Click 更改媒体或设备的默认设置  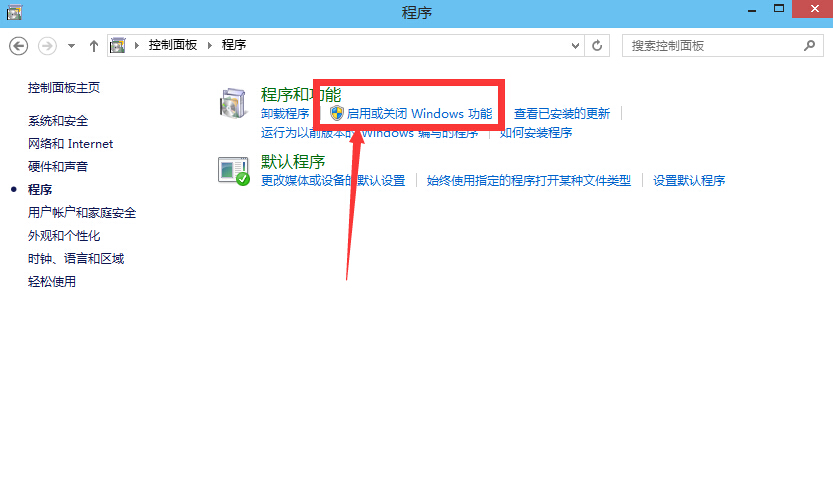click(x=333, y=181)
